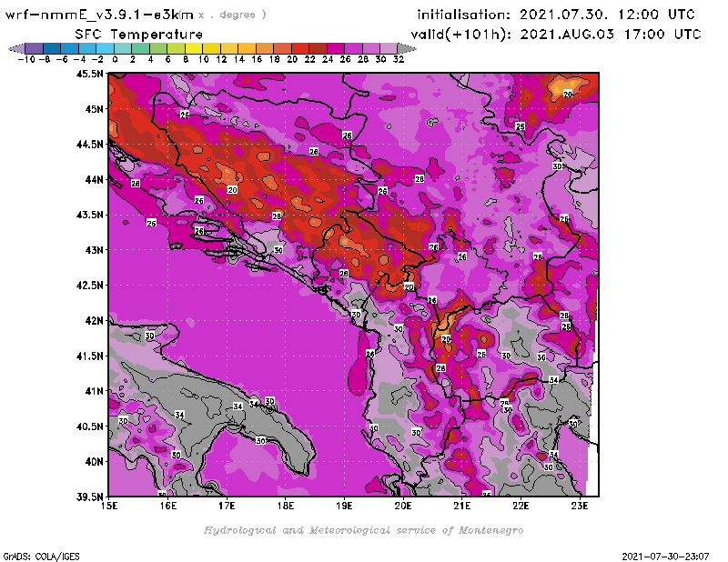728x562 pixels.
Task: Click the 40.5N latitude label
Action: coord(89,427)
